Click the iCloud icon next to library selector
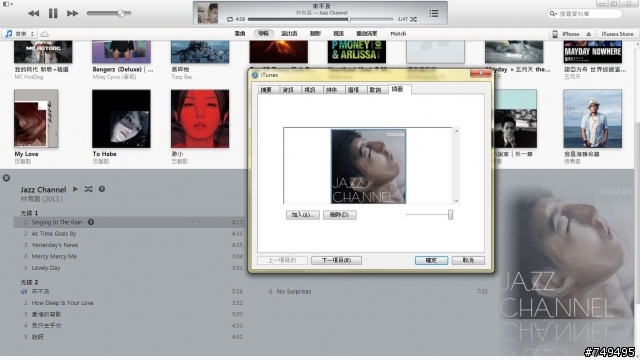 (x=44, y=34)
